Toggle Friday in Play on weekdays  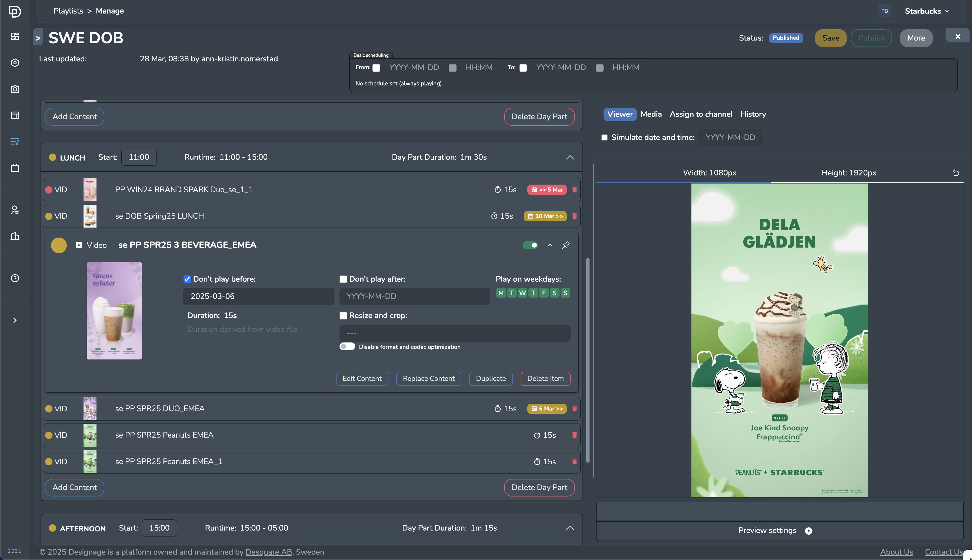click(544, 293)
